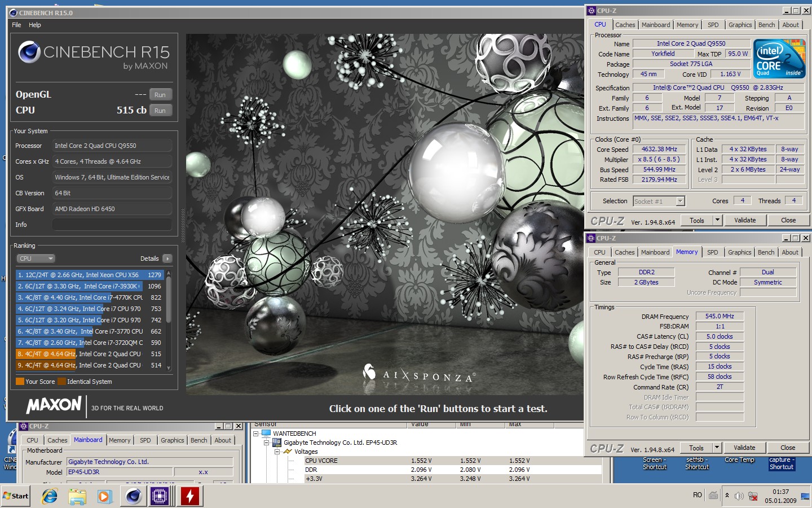Open the CPU ranking type dropdown
The height and width of the screenshot is (508, 812).
(x=36, y=259)
